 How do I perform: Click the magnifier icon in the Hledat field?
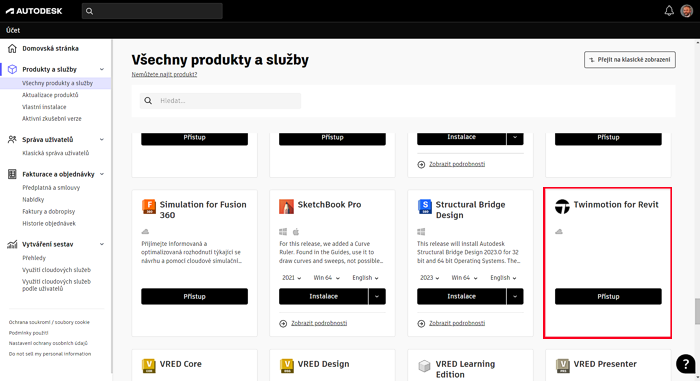coord(148,101)
